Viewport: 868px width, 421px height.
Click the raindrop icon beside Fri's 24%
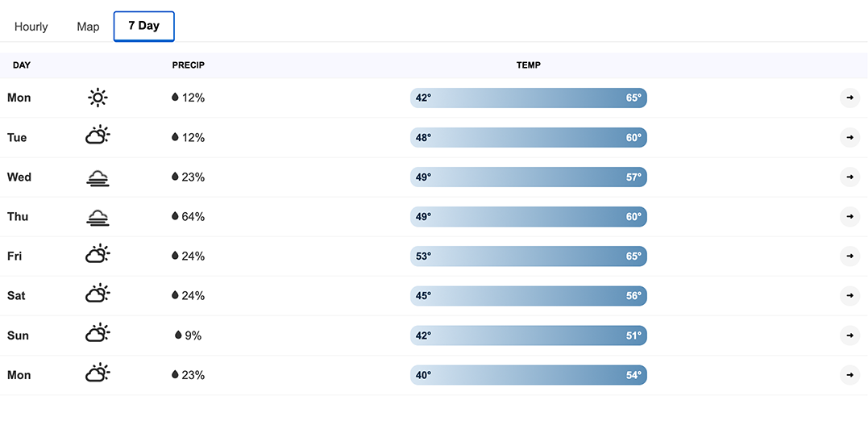[x=175, y=256]
